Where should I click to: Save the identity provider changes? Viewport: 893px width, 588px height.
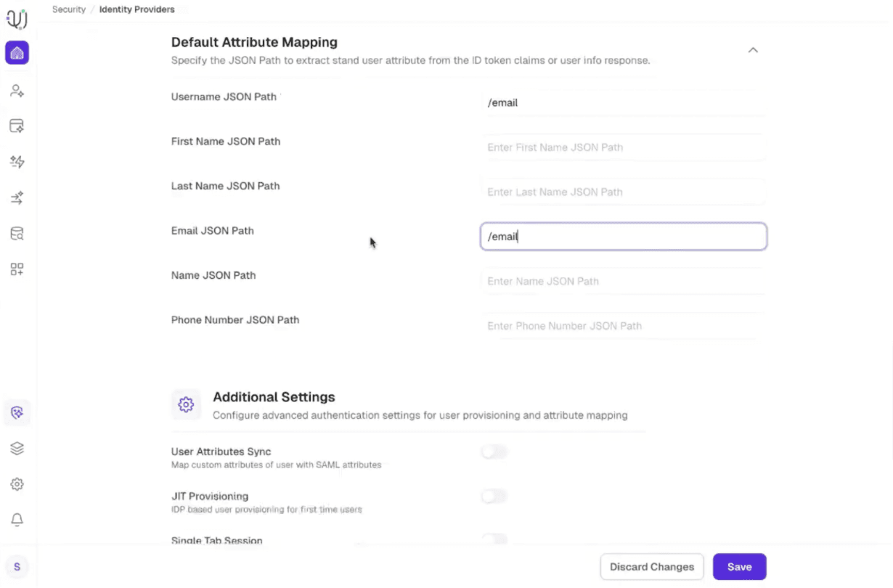(739, 567)
